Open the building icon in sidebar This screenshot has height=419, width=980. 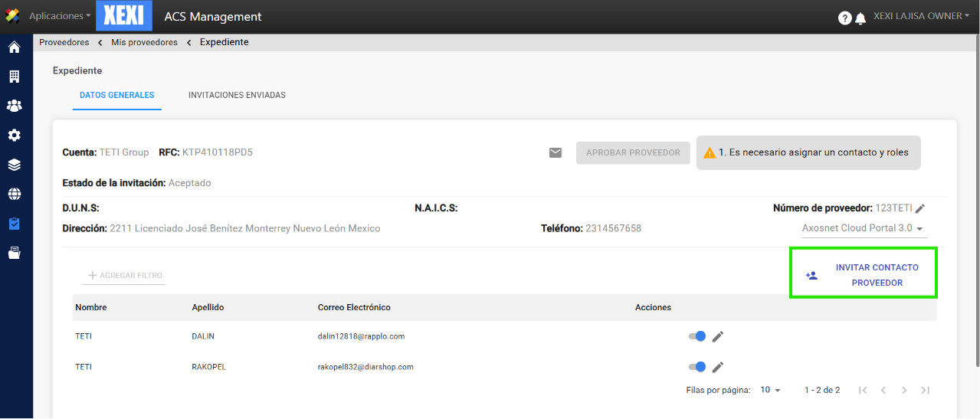(14, 77)
